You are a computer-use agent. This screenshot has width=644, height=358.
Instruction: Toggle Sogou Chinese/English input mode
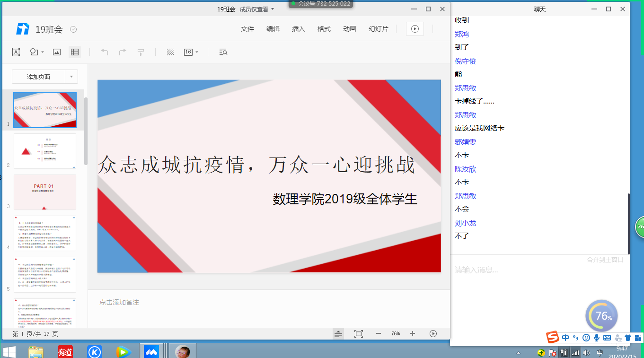(x=565, y=338)
